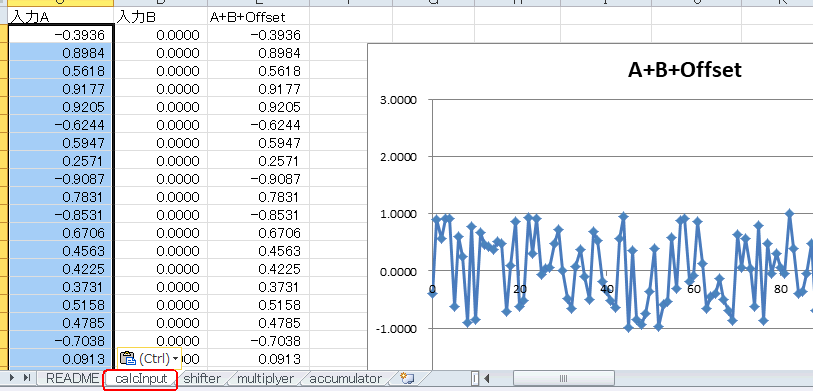
Task: Click cell 0.2571 in 入力A column
Action: pos(61,161)
